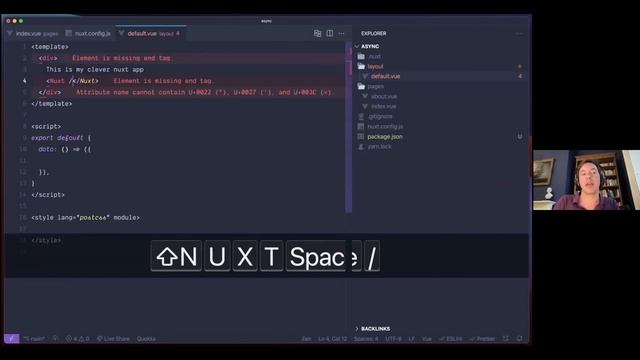The image size is (640, 360).
Task: Click the layout folder icon
Action: [361, 66]
